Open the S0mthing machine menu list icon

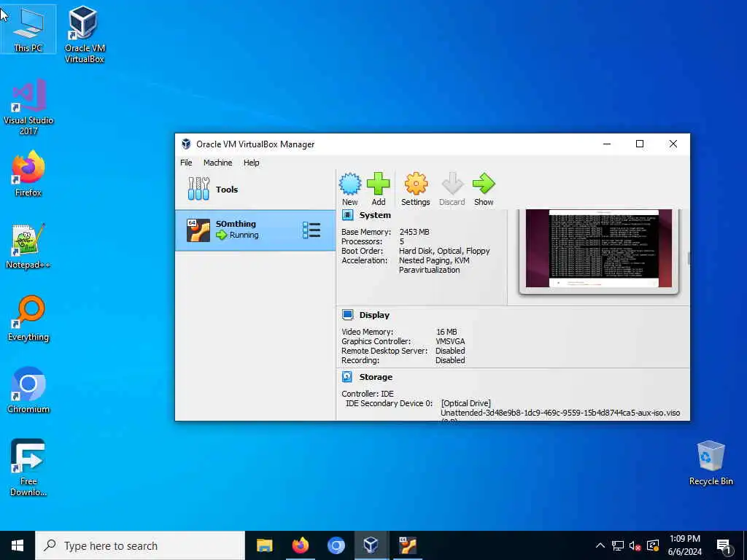[311, 230]
